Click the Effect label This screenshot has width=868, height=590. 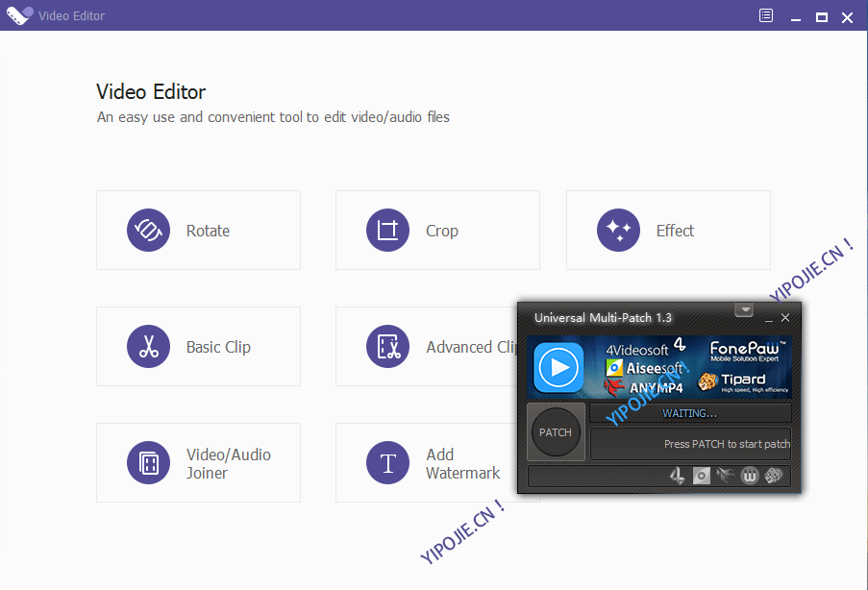point(675,231)
